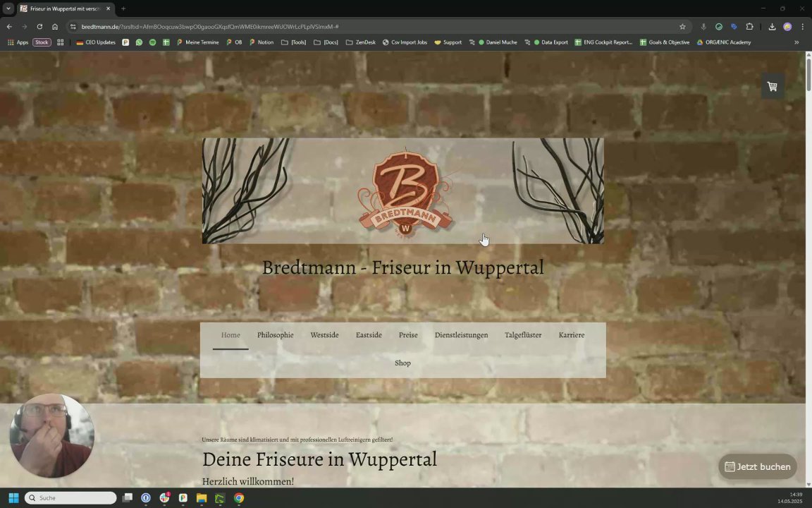Open Windows Start menu

tap(14, 497)
